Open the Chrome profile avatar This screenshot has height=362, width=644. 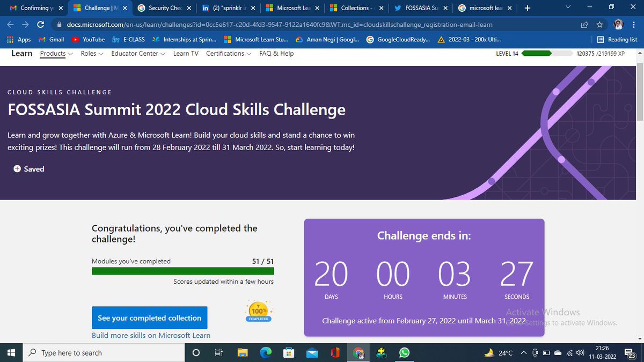pos(619,25)
